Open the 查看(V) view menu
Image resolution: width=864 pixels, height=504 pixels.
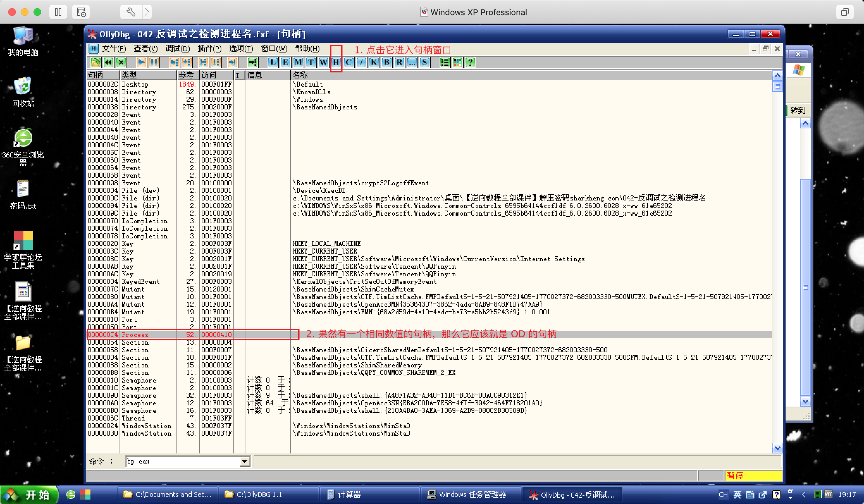pyautogui.click(x=146, y=49)
